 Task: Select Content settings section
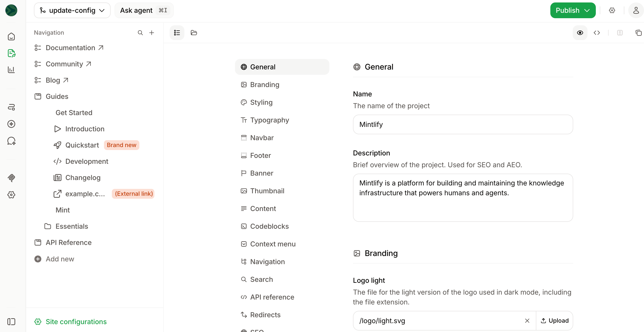point(282,209)
